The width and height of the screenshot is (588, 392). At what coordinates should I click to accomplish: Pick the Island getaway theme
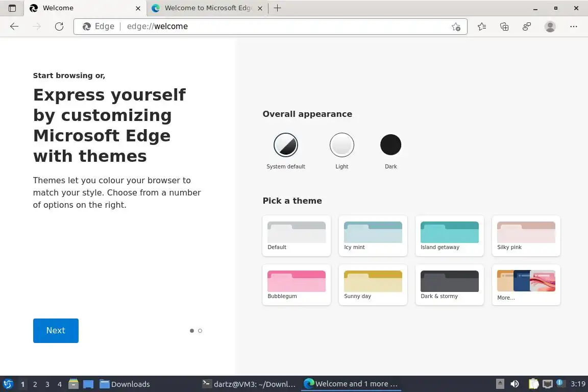point(450,236)
